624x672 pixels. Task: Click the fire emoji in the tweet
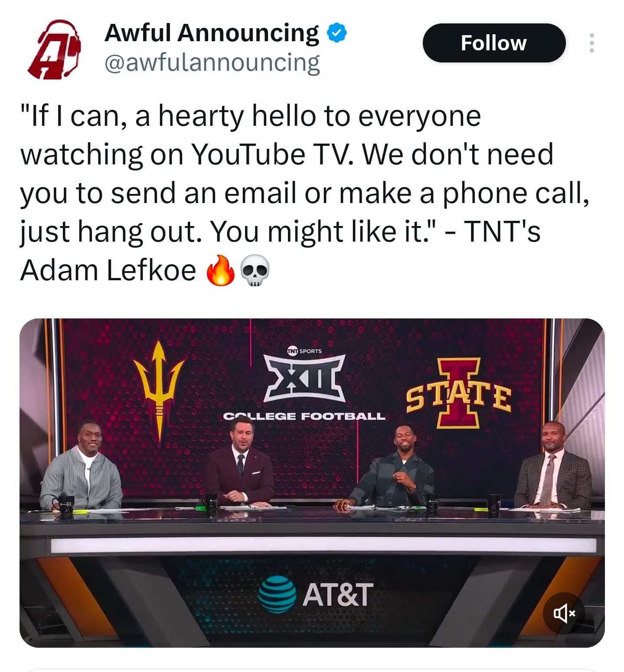[x=220, y=270]
